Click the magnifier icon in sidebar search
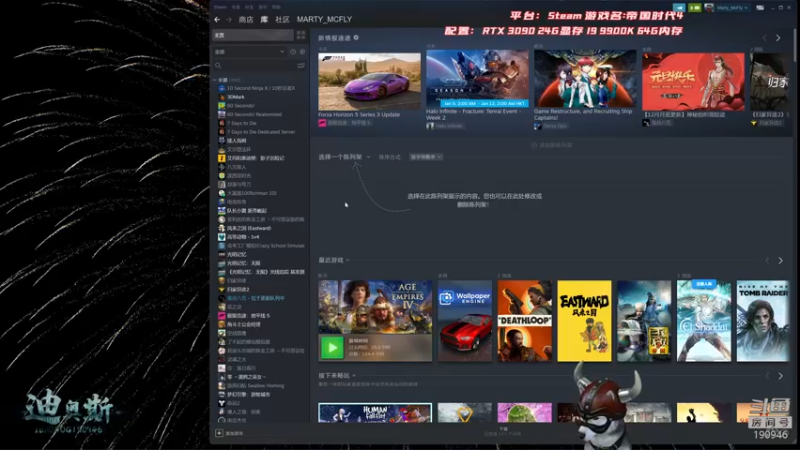 (x=218, y=66)
